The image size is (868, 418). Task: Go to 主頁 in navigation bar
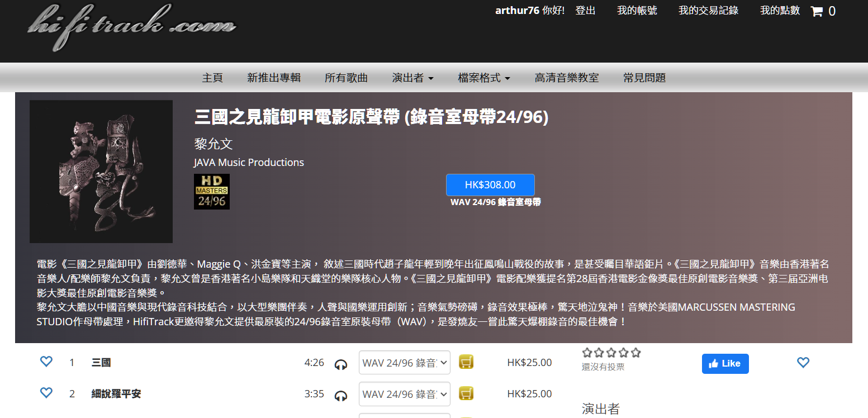click(212, 78)
